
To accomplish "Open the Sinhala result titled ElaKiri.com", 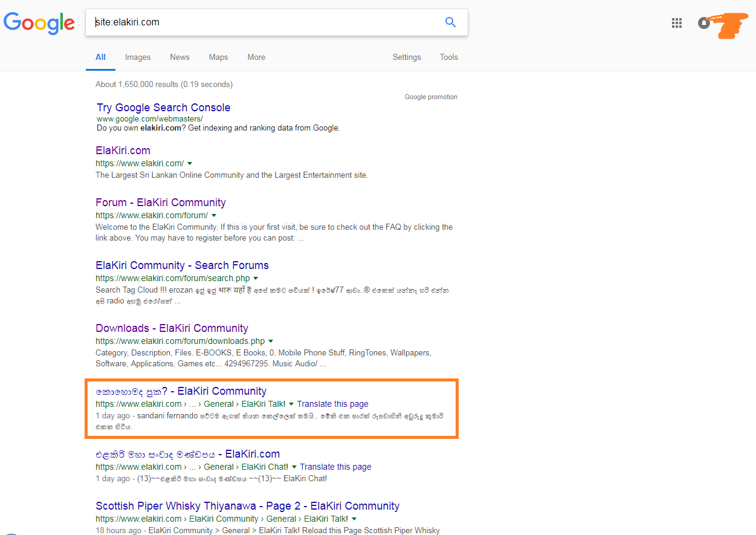I will click(x=187, y=454).
